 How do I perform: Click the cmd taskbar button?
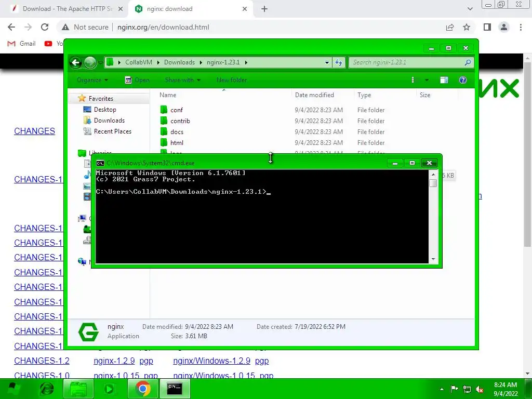(x=175, y=389)
